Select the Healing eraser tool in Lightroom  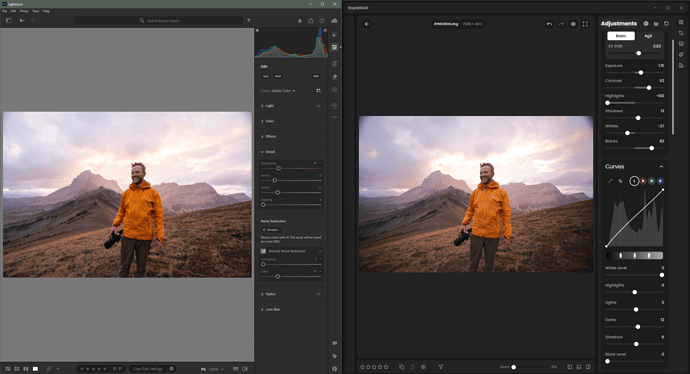(334, 77)
